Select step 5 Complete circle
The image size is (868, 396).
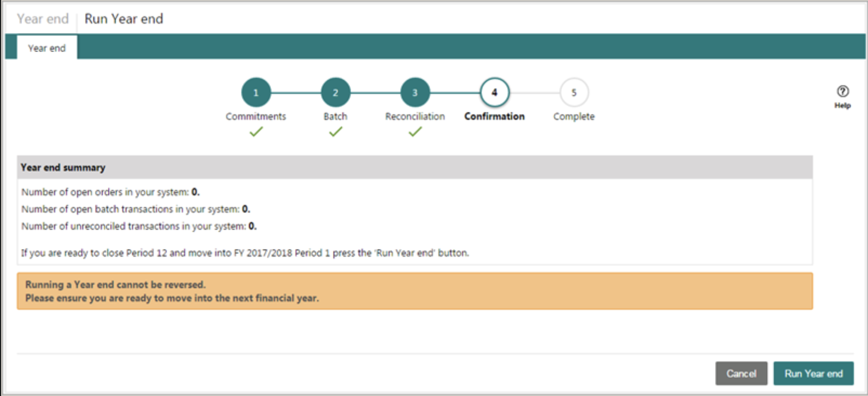point(574,92)
